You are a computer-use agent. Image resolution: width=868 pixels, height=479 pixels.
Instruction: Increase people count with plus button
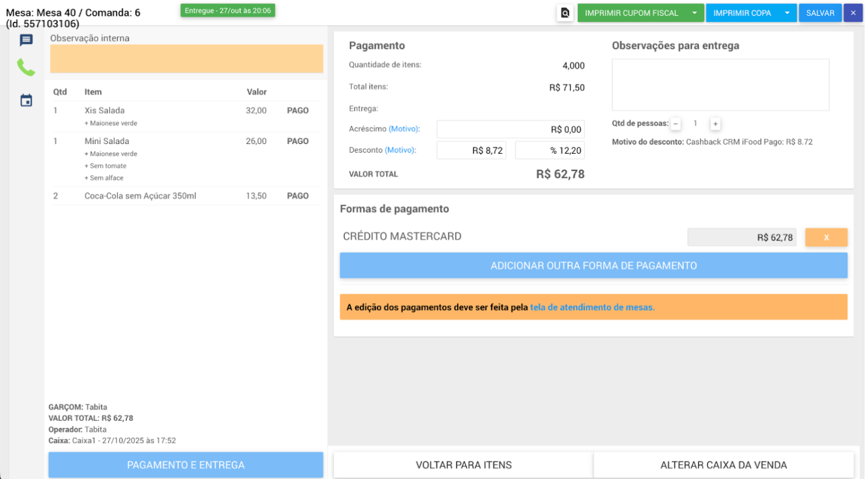(715, 124)
